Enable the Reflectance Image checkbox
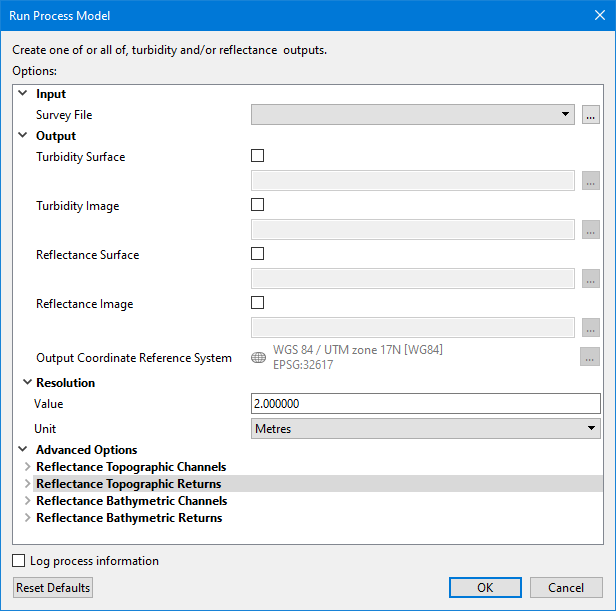 coord(258,303)
